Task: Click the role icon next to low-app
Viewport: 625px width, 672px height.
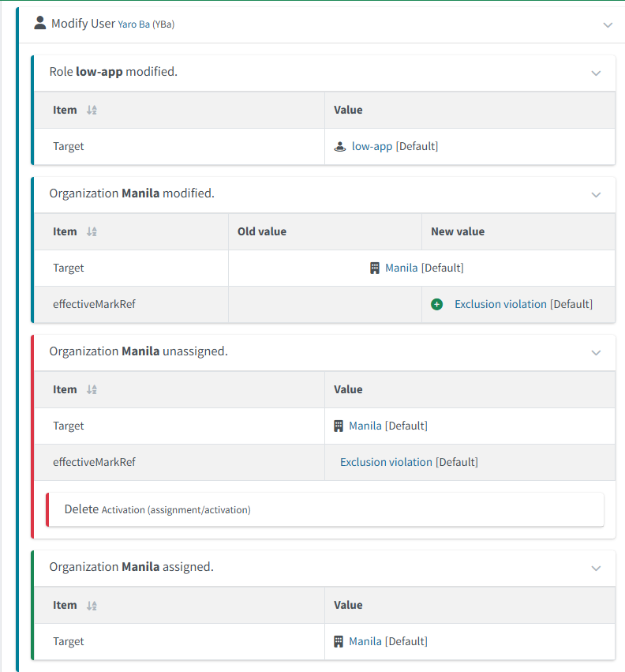Action: coord(340,147)
